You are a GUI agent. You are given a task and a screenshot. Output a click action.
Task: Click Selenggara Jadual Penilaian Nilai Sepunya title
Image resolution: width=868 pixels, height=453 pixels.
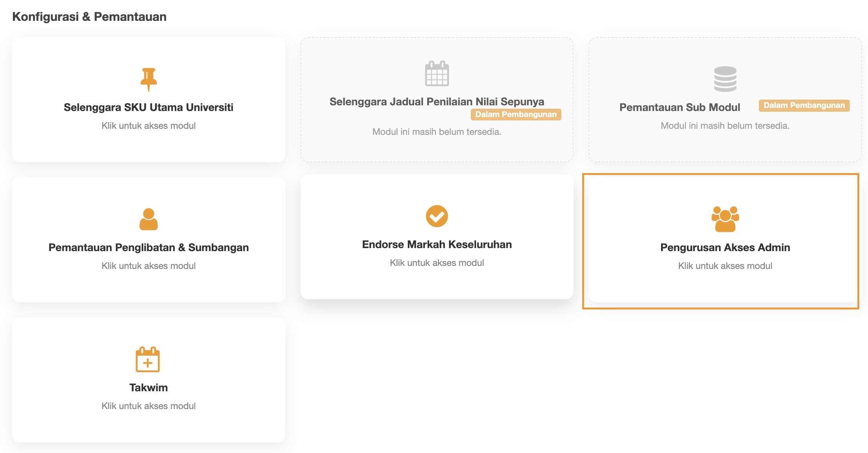coord(437,102)
